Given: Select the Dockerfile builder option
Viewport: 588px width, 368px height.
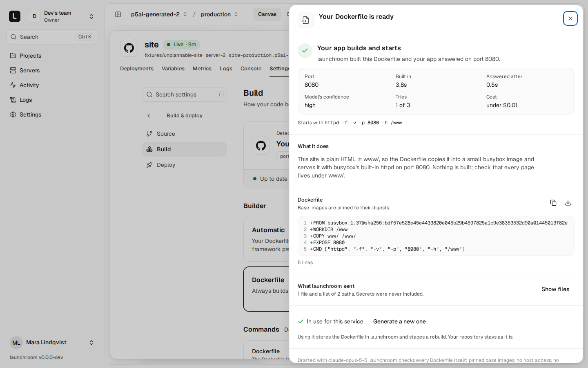Looking at the screenshot, I should [x=267, y=289].
